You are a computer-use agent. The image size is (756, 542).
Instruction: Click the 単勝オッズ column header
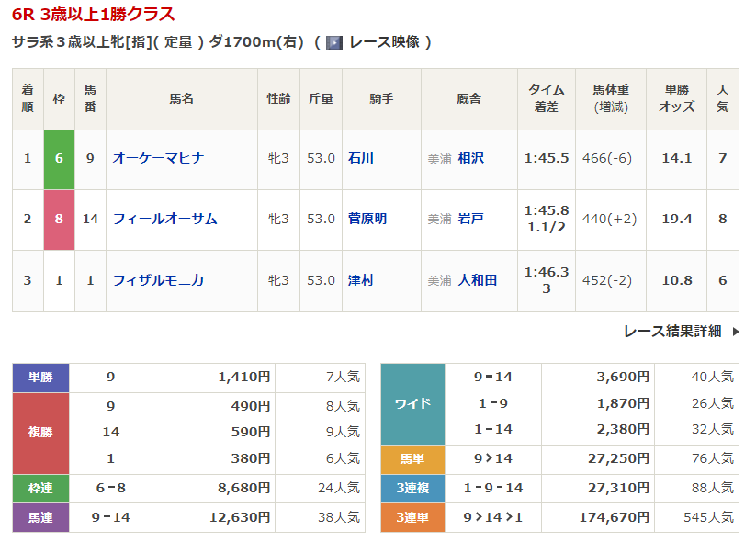(x=676, y=98)
